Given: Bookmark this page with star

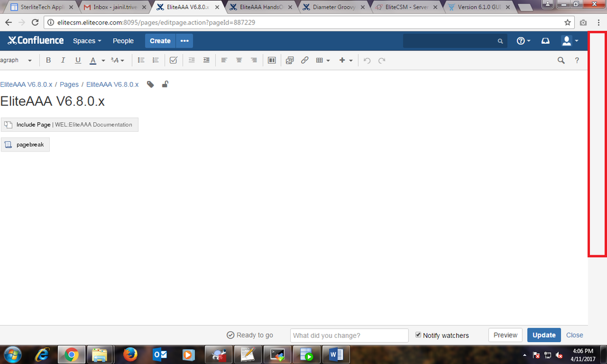Looking at the screenshot, I should pyautogui.click(x=567, y=22).
